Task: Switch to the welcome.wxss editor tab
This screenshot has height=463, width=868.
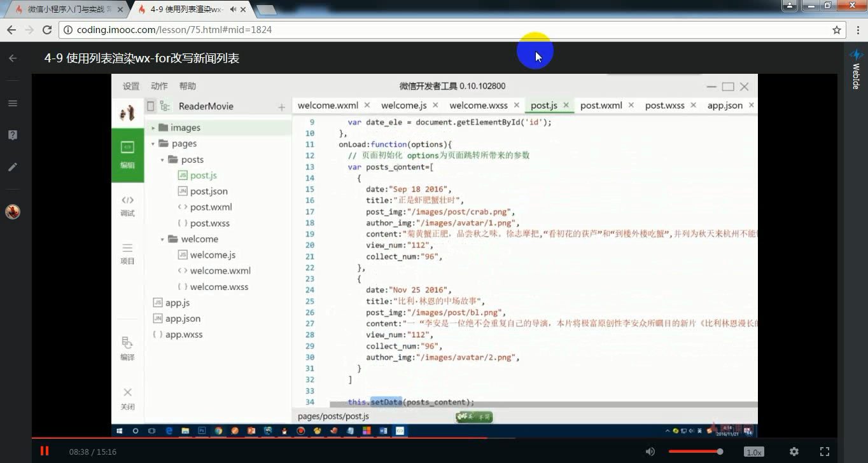Action: [x=479, y=106]
